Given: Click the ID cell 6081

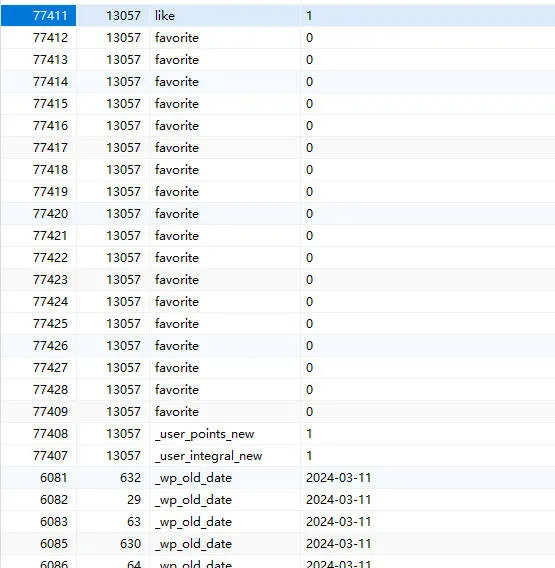Looking at the screenshot, I should coord(38,478).
